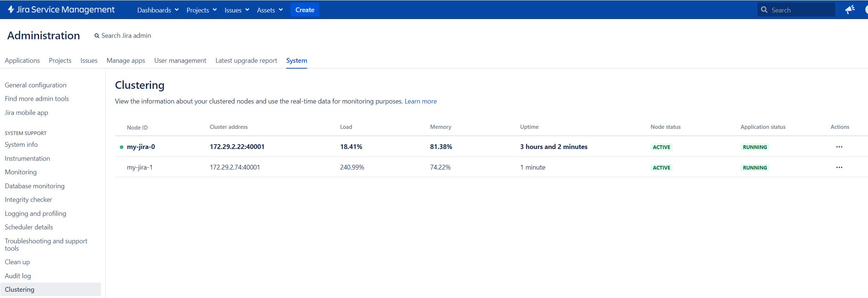Screen dimensions: 868x298
Task: Open actions menu for my-jira-0
Action: (x=839, y=147)
